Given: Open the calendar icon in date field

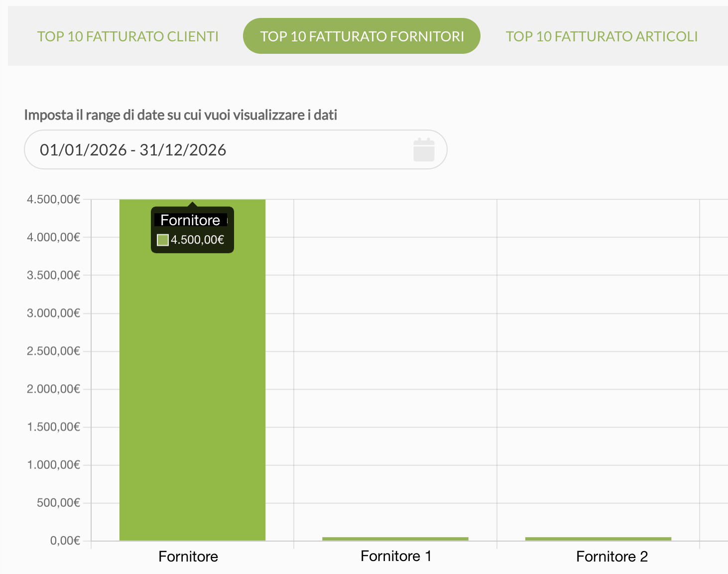Looking at the screenshot, I should point(424,149).
